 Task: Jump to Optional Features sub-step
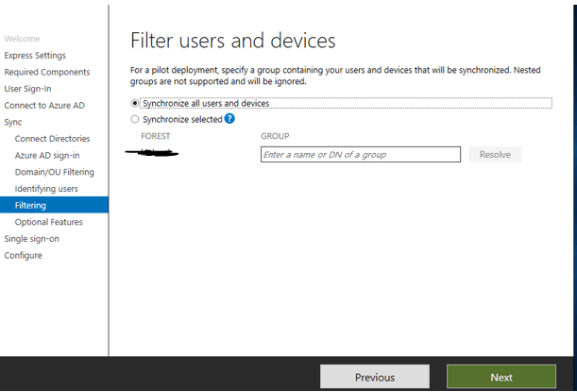[x=48, y=222]
